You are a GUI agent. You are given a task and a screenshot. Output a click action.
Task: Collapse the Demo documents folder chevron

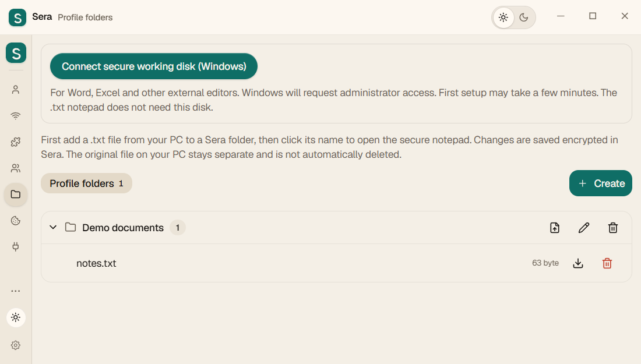click(53, 227)
